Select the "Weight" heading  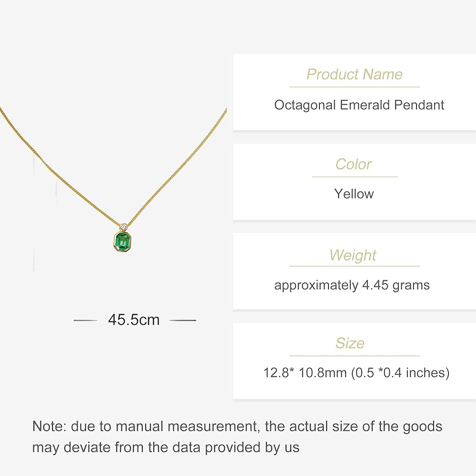click(353, 255)
